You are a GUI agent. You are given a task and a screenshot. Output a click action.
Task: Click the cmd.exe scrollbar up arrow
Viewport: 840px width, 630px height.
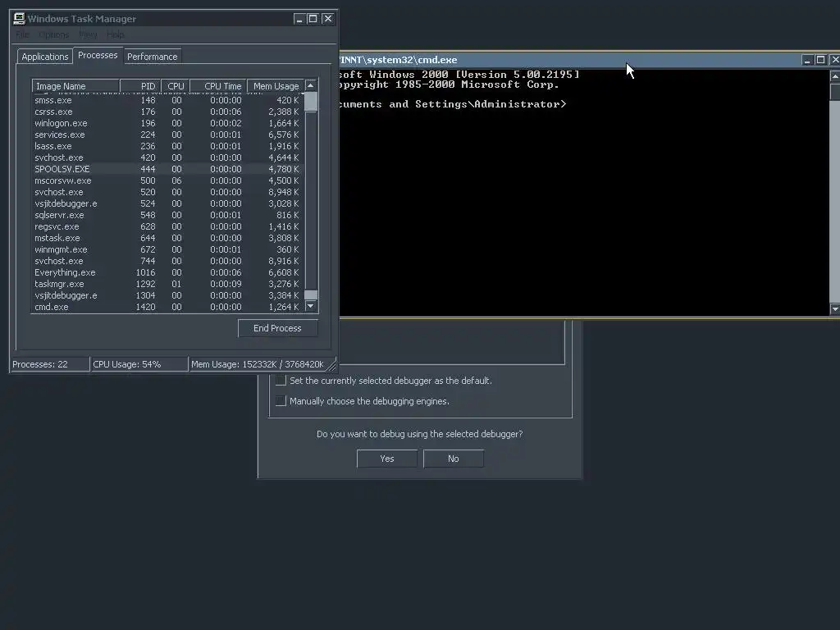(834, 76)
